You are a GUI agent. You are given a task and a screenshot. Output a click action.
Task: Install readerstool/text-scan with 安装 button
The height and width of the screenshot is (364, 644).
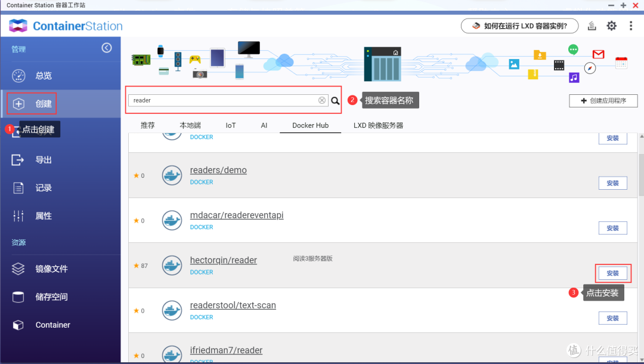point(613,318)
